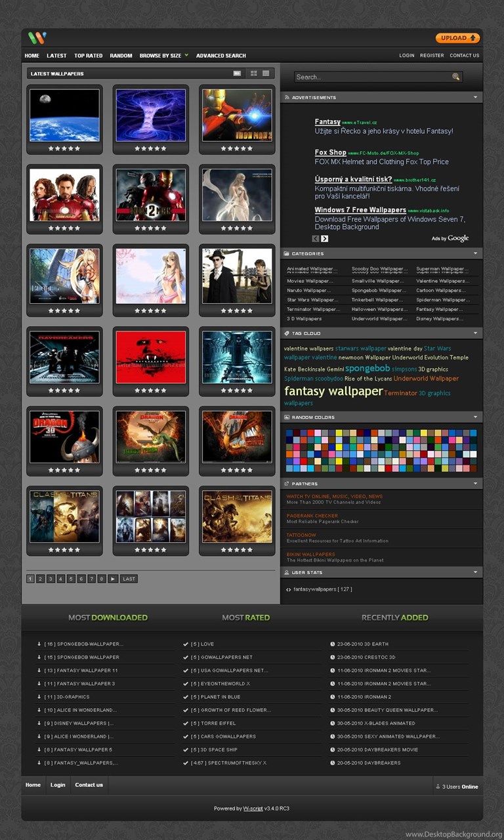504x840 pixels.
Task: Click footer Home link
Action: [33, 785]
